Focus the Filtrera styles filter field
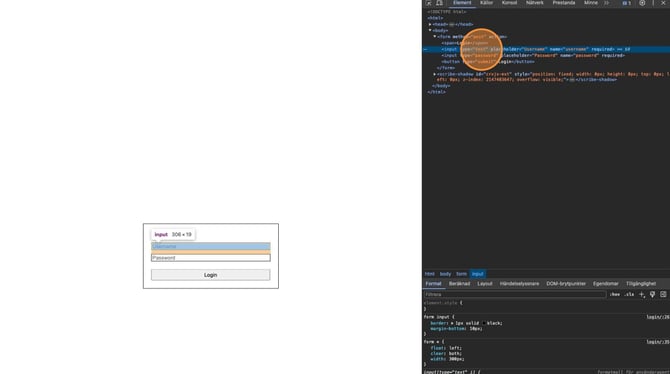This screenshot has height=374, width=670. point(514,294)
